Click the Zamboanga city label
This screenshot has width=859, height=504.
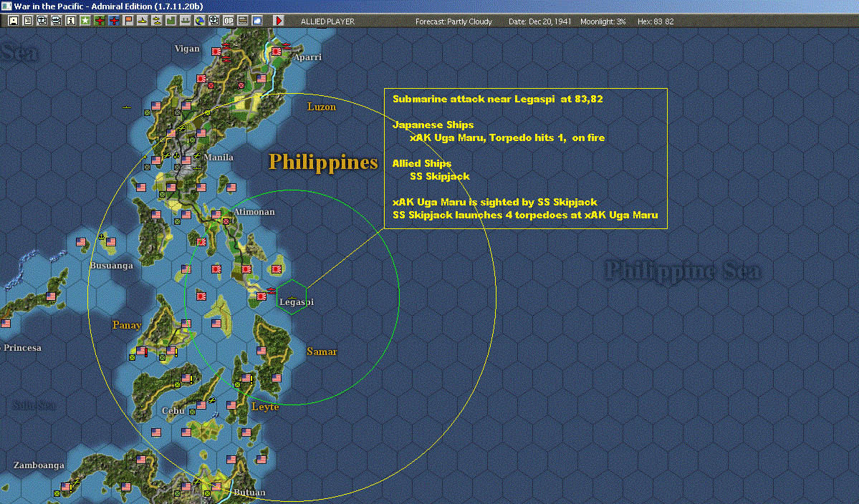click(39, 465)
